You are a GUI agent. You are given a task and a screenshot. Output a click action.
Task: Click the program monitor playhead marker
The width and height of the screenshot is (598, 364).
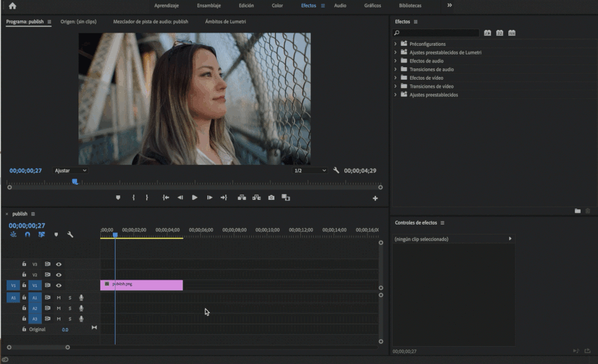[x=74, y=181]
